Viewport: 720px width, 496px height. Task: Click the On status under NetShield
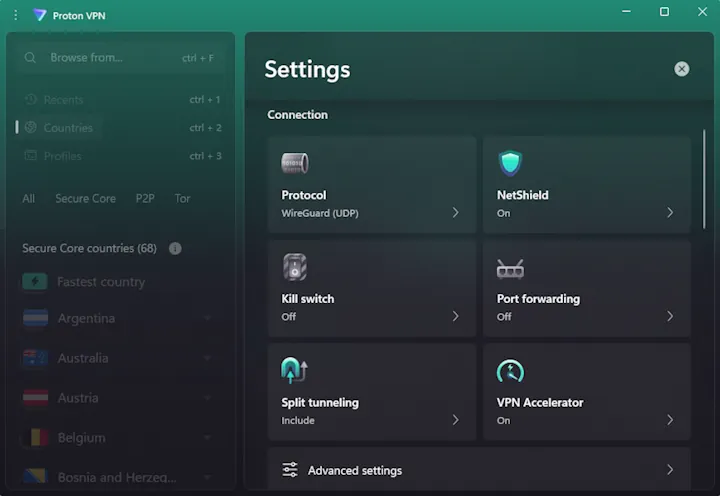503,213
